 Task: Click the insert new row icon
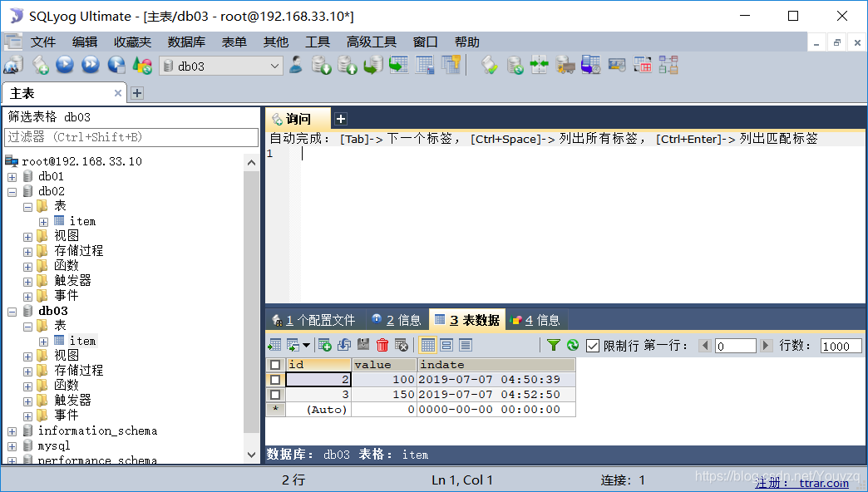click(x=325, y=346)
